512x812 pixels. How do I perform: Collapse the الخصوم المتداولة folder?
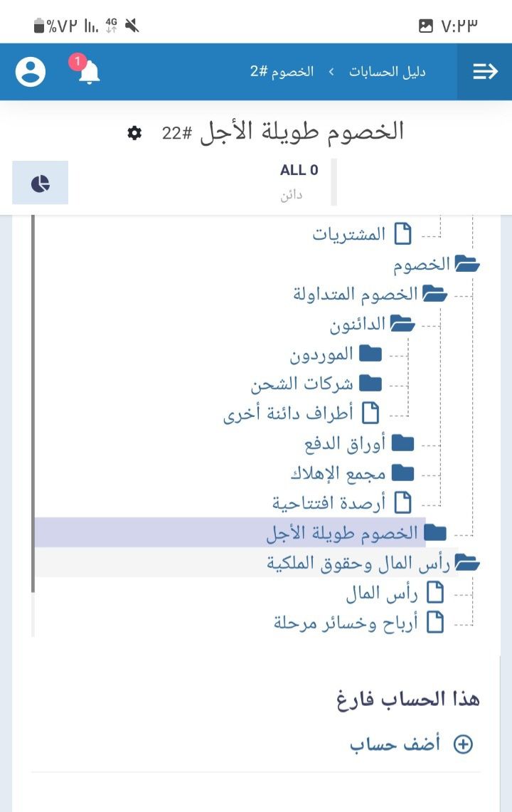pyautogui.click(x=434, y=294)
